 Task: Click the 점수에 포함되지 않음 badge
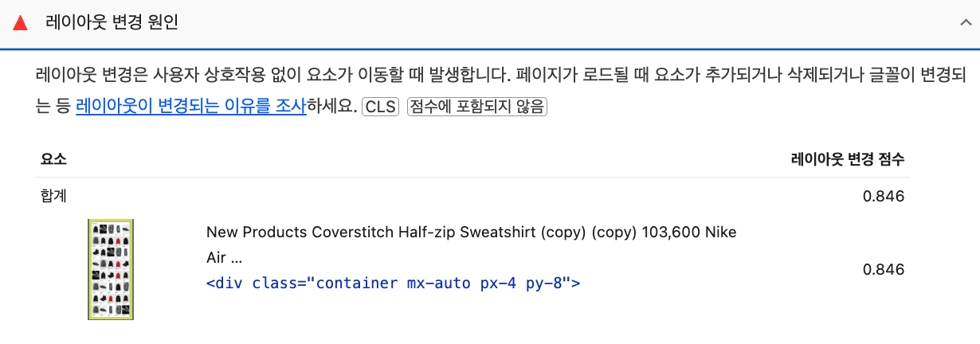(476, 107)
